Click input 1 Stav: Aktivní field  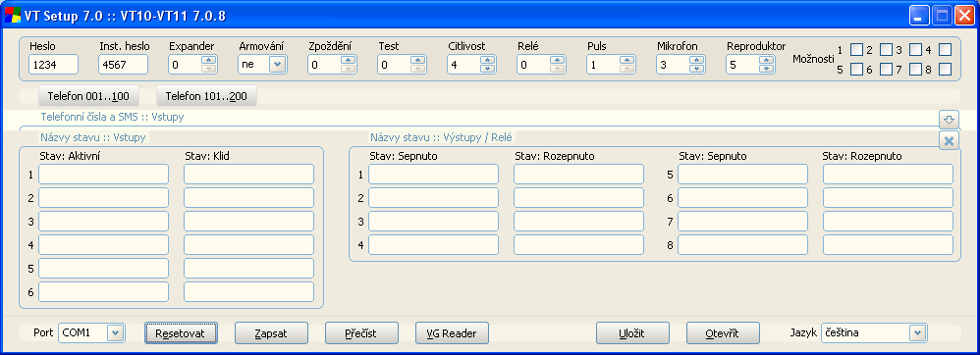(104, 175)
